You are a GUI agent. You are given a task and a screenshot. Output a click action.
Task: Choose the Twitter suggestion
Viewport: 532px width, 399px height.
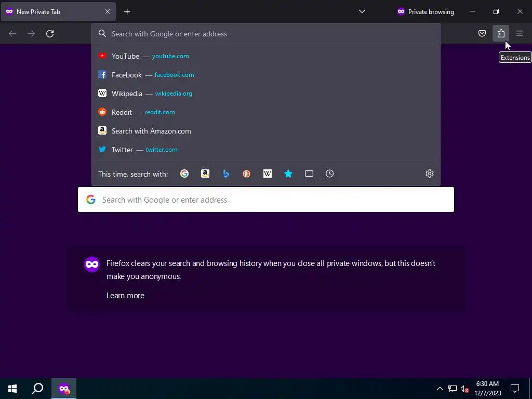(x=266, y=150)
